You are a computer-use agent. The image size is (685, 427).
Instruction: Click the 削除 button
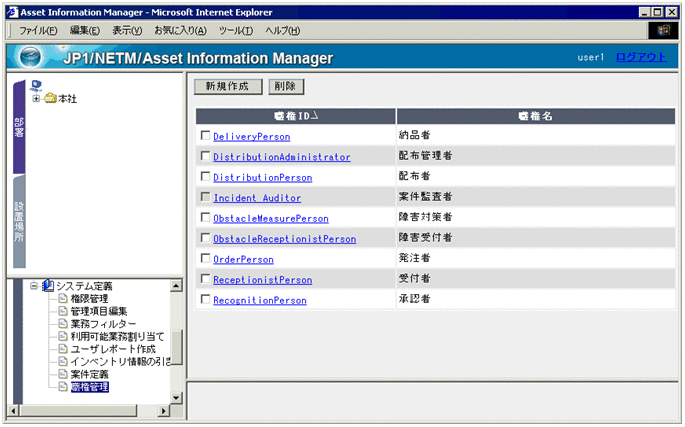point(286,87)
